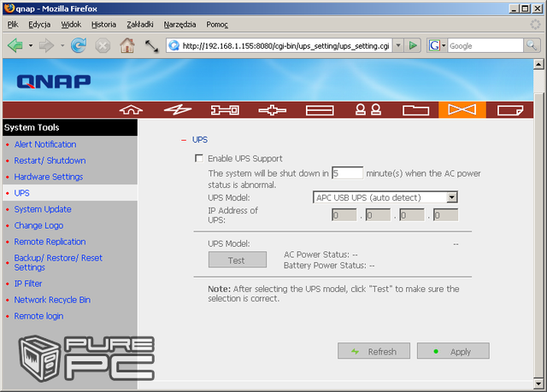Screen dimensions: 547x392
Task: Open Alert Notification settings
Action: click(x=45, y=144)
